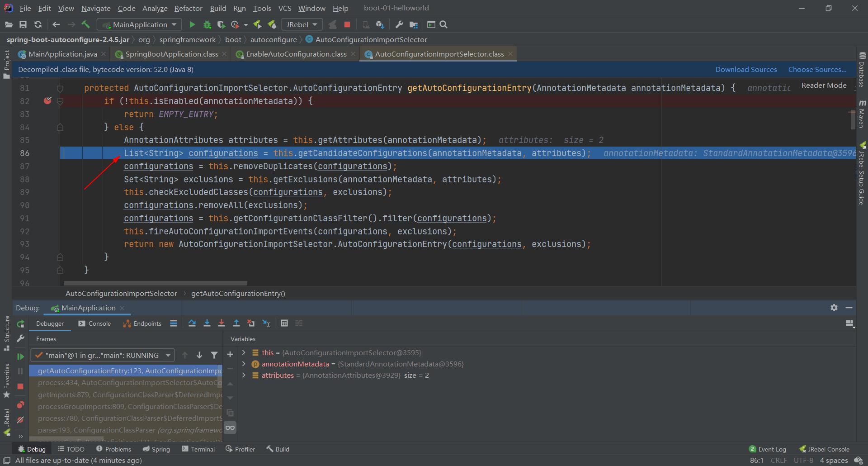868x466 pixels.
Task: Toggle breakpoint on line 82
Action: point(47,100)
